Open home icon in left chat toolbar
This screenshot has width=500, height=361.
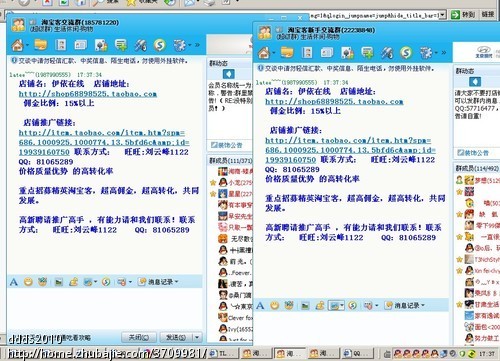pos(17,45)
